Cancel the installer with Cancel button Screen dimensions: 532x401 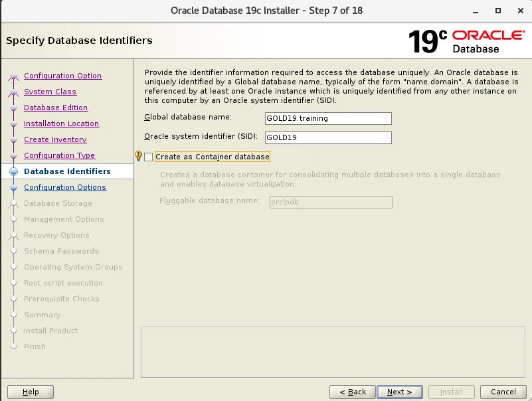pos(503,392)
